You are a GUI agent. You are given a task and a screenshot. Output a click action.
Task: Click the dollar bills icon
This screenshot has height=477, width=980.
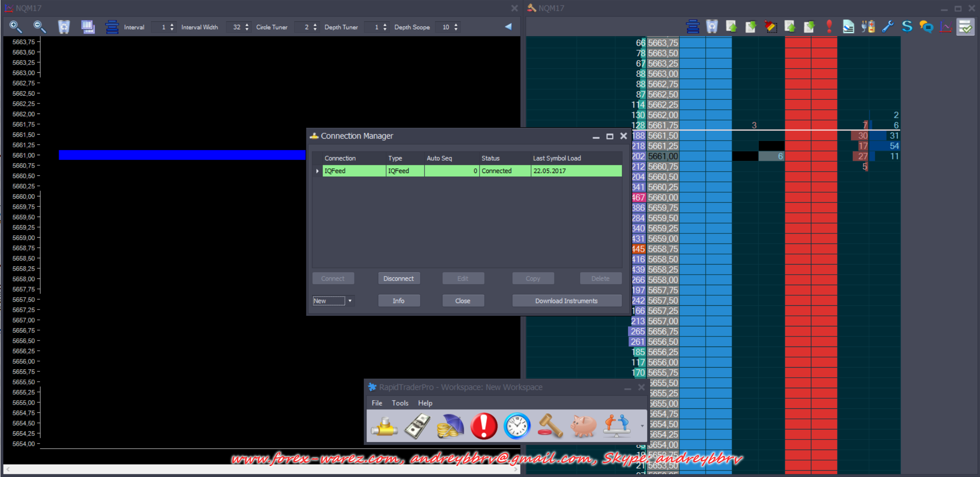point(417,426)
